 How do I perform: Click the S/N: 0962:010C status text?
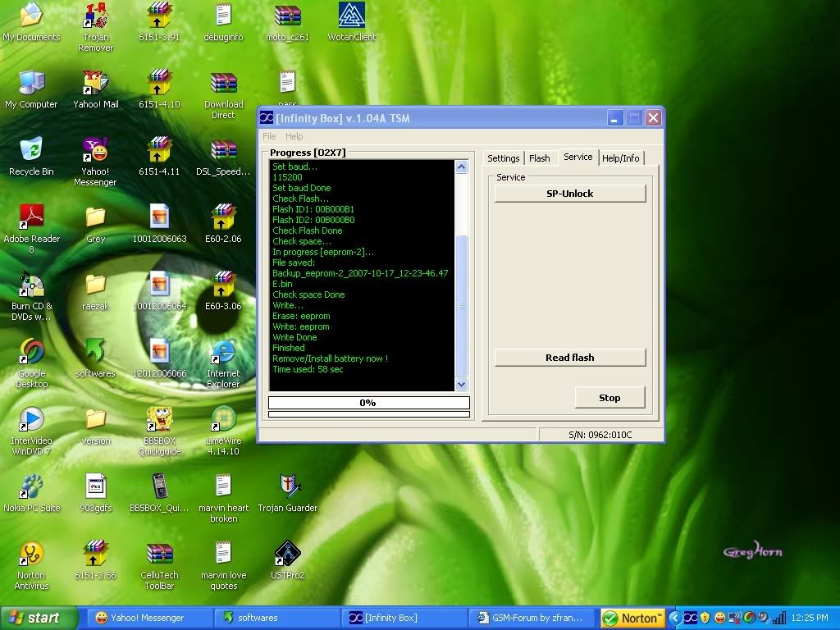[600, 435]
